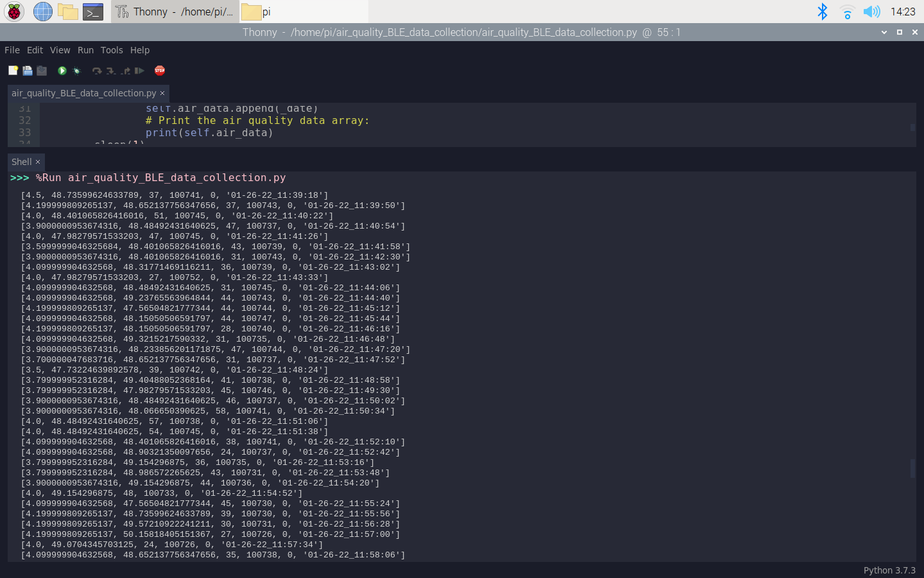Step into the function call

110,71
